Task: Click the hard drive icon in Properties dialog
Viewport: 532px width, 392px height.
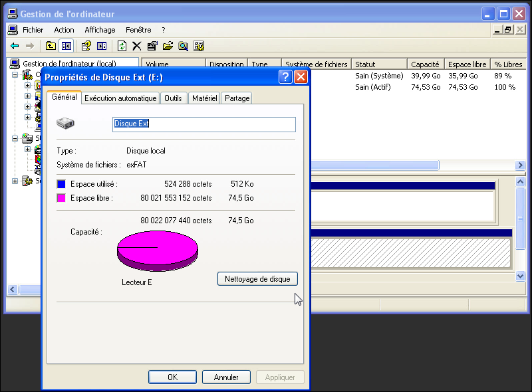Action: [65, 123]
